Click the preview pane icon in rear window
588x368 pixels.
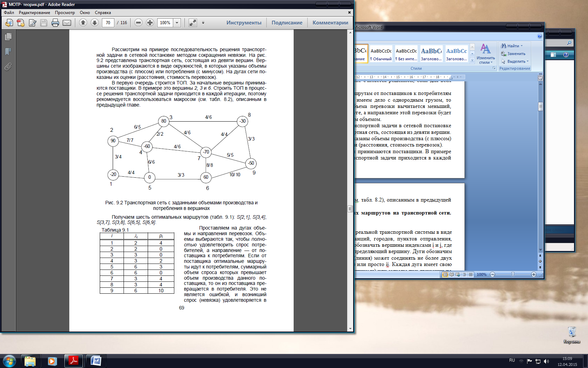[x=553, y=55]
